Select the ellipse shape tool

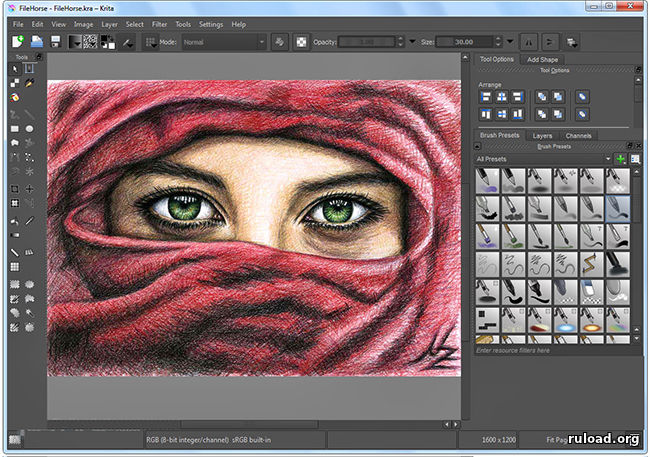point(30,129)
